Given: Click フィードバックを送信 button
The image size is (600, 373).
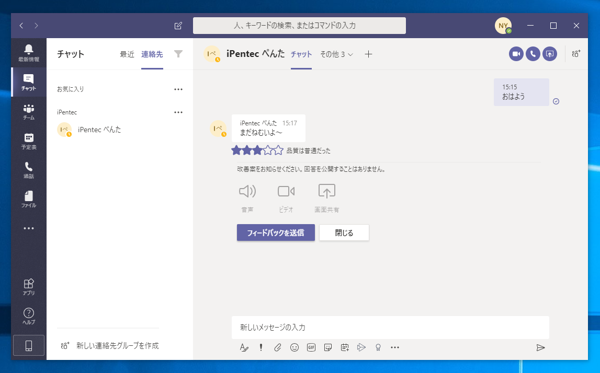Looking at the screenshot, I should click(276, 233).
